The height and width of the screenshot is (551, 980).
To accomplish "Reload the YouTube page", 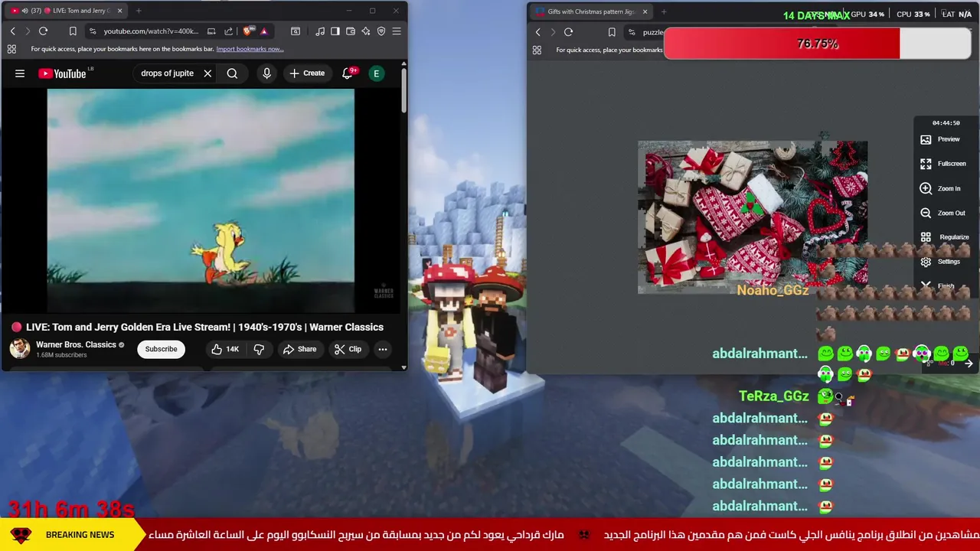I will click(x=43, y=31).
